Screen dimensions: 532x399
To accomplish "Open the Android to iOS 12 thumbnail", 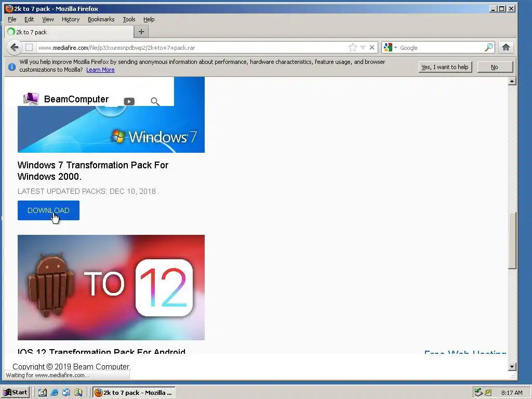I will tap(111, 287).
